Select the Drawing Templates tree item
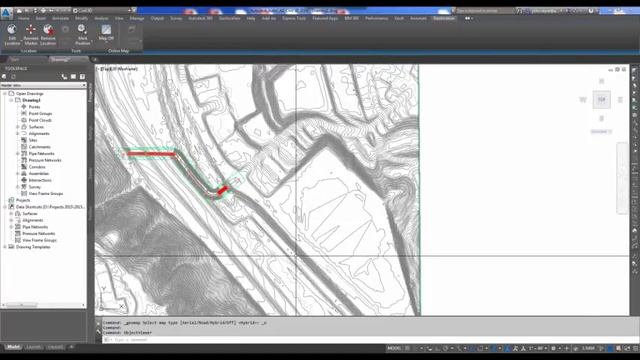The height and width of the screenshot is (360, 640). point(33,247)
